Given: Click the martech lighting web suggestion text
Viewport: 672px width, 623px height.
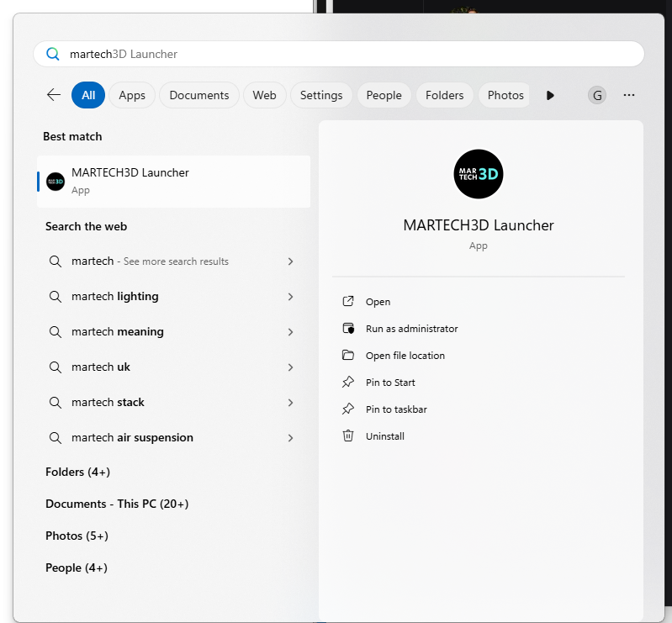Looking at the screenshot, I should tap(115, 297).
